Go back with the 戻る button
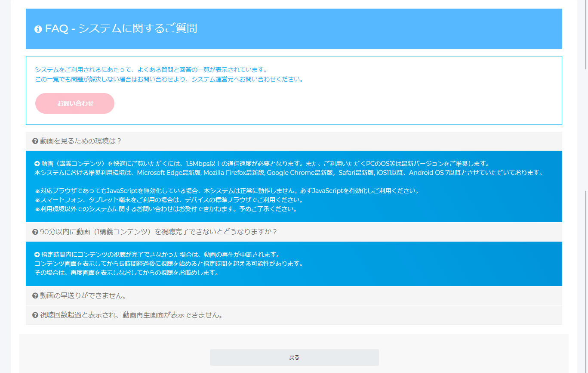 pos(294,357)
